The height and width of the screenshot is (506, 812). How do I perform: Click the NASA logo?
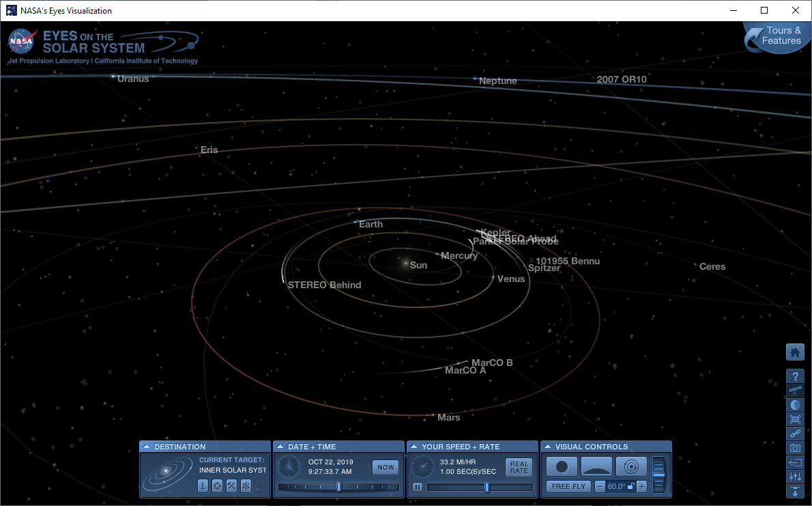pyautogui.click(x=22, y=41)
